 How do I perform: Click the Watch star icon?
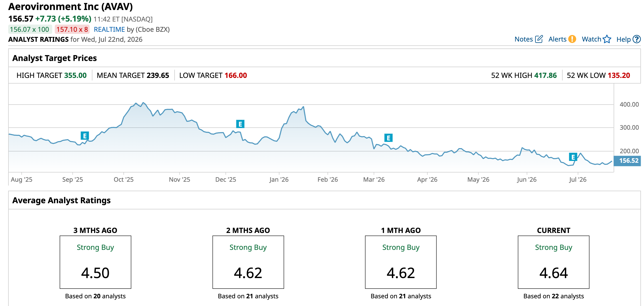coord(607,39)
